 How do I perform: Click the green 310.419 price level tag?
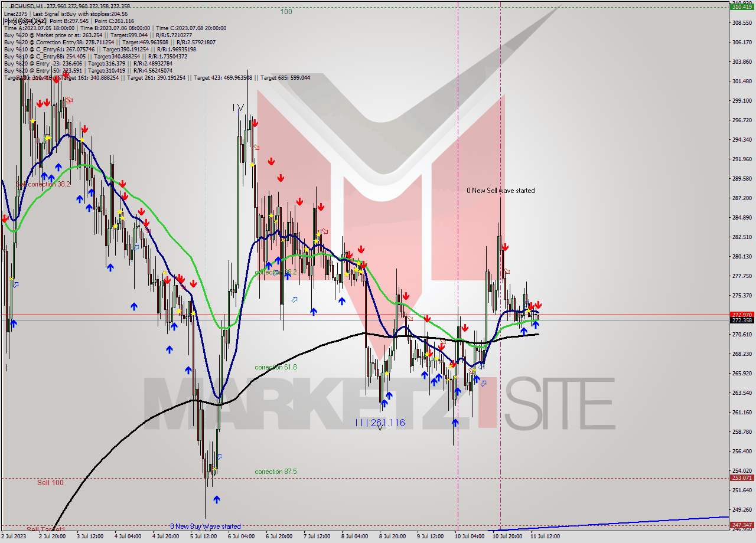click(742, 6)
